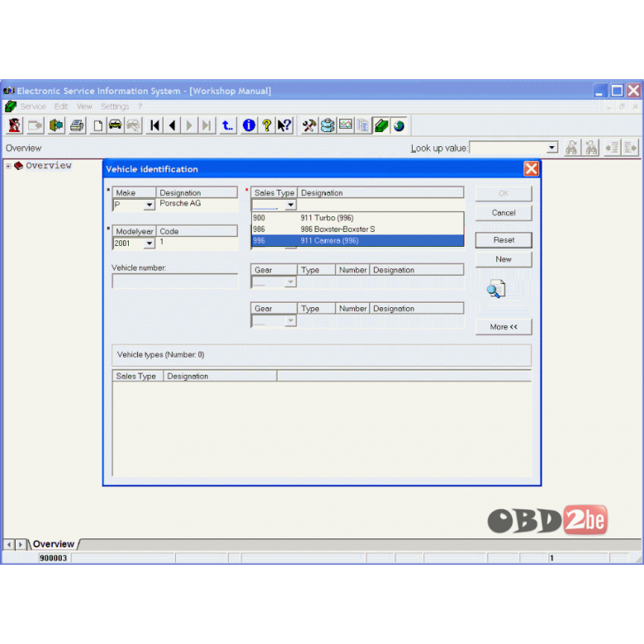Click the chart diagram toolbar icon

click(x=345, y=125)
